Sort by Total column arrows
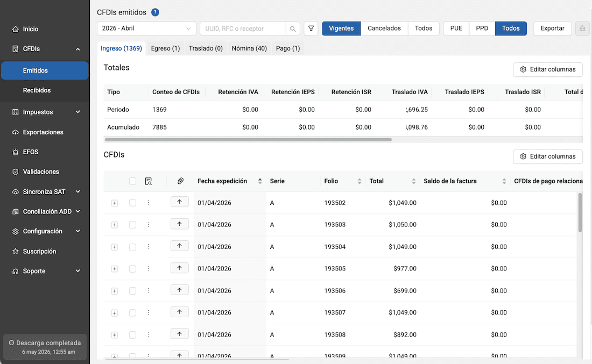The image size is (592, 364). 414,181
